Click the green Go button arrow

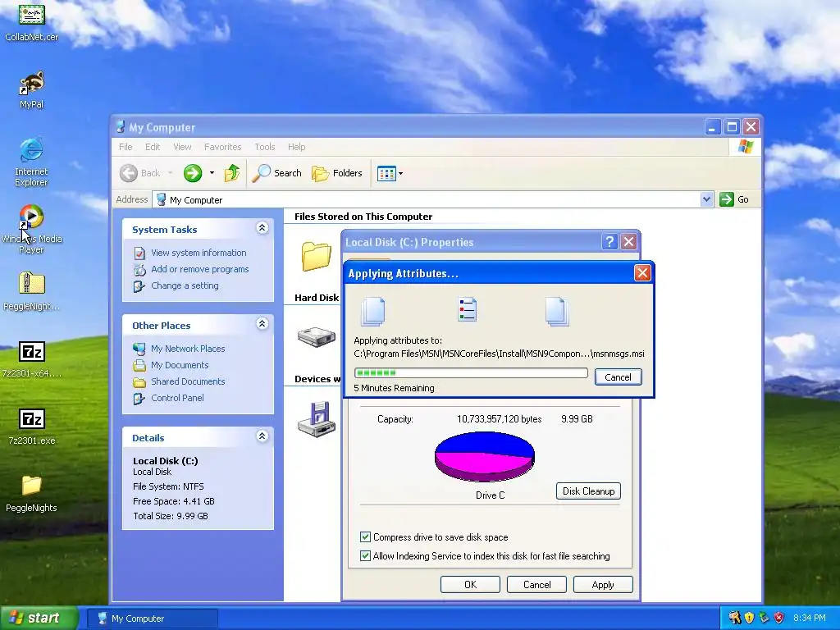coord(727,199)
